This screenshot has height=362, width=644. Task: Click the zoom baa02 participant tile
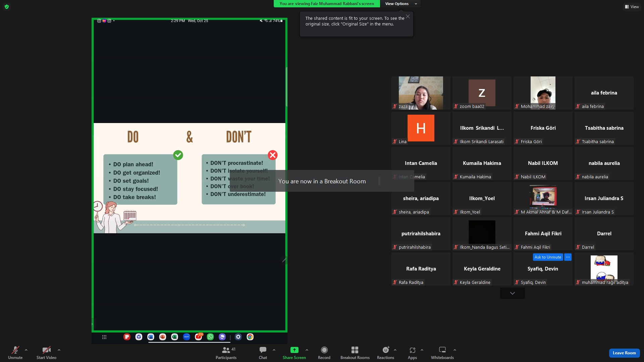coord(482,93)
